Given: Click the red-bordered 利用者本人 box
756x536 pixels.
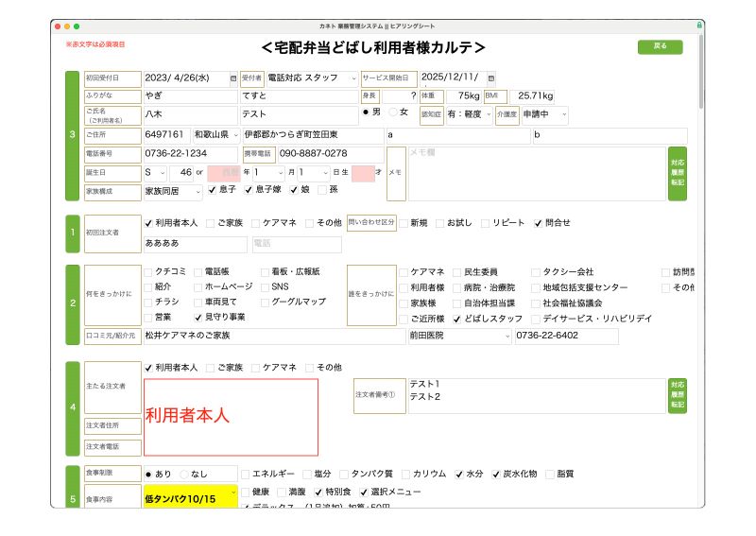Looking at the screenshot, I should tap(231, 417).
